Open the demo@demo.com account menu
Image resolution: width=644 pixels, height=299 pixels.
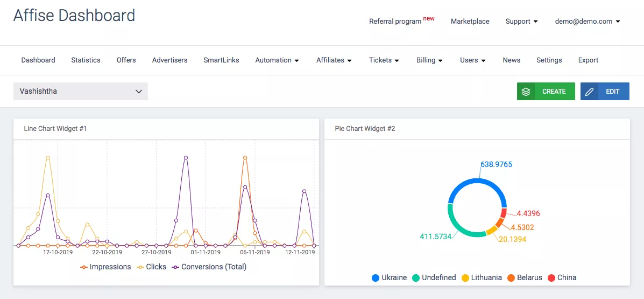click(588, 22)
